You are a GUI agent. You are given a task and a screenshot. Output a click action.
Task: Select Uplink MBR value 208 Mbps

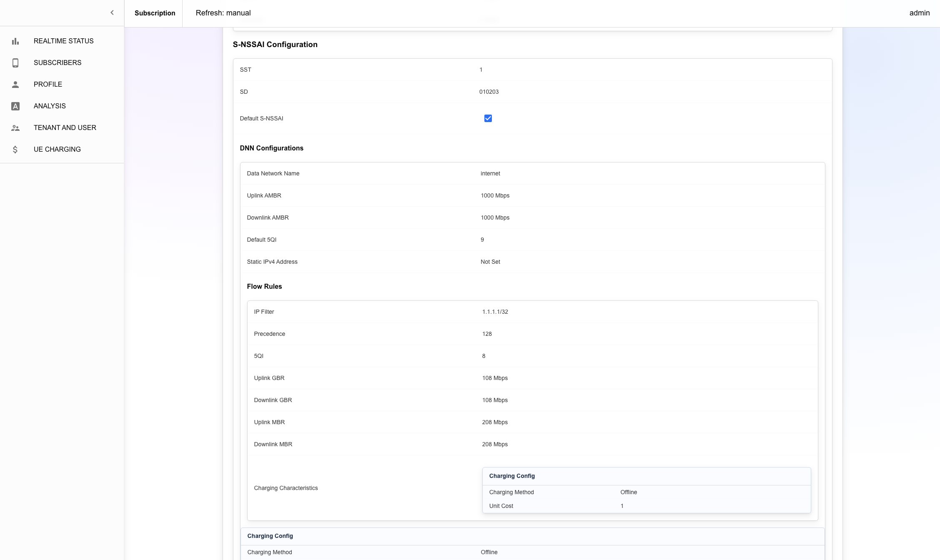coord(495,422)
